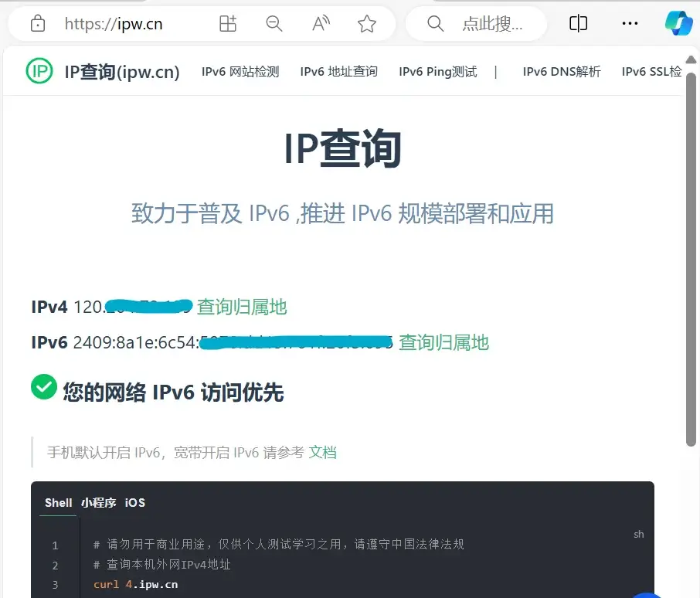Image resolution: width=700 pixels, height=598 pixels.
Task: Click the zoom out magnifier icon
Action: click(274, 24)
